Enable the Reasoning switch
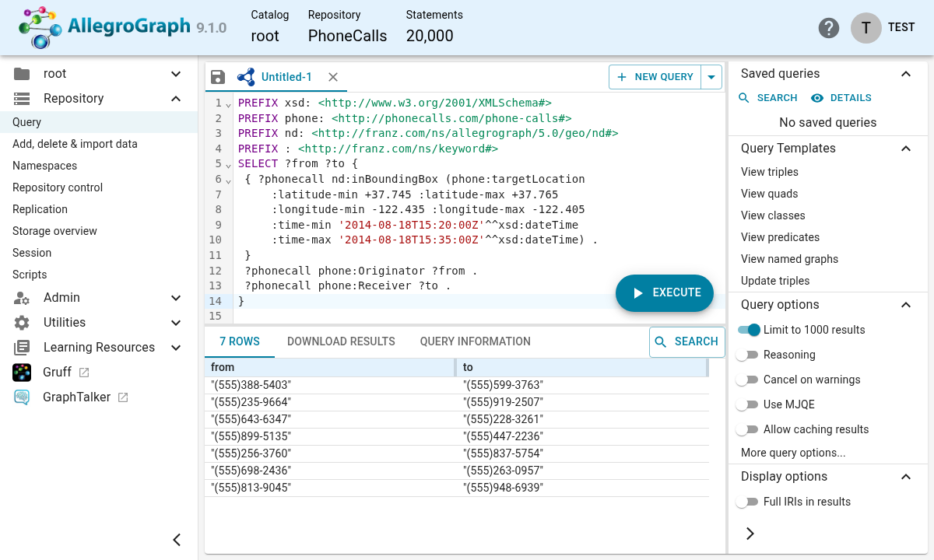 [x=747, y=355]
